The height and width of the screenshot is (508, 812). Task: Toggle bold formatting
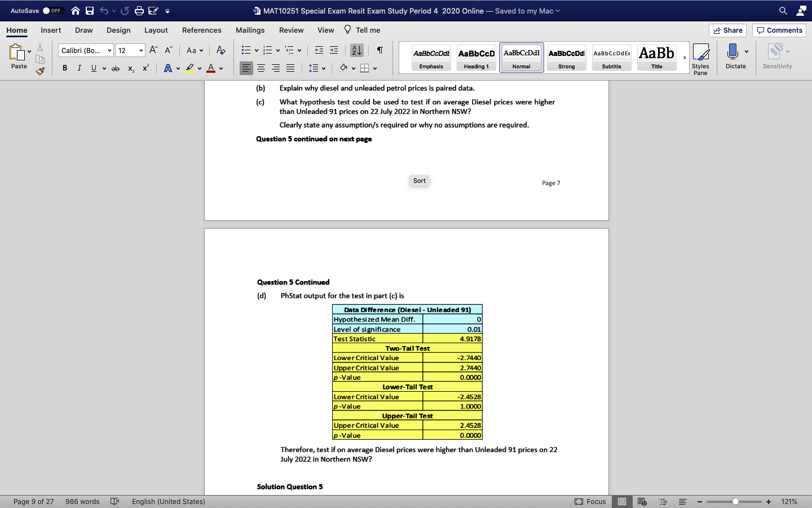(64, 68)
